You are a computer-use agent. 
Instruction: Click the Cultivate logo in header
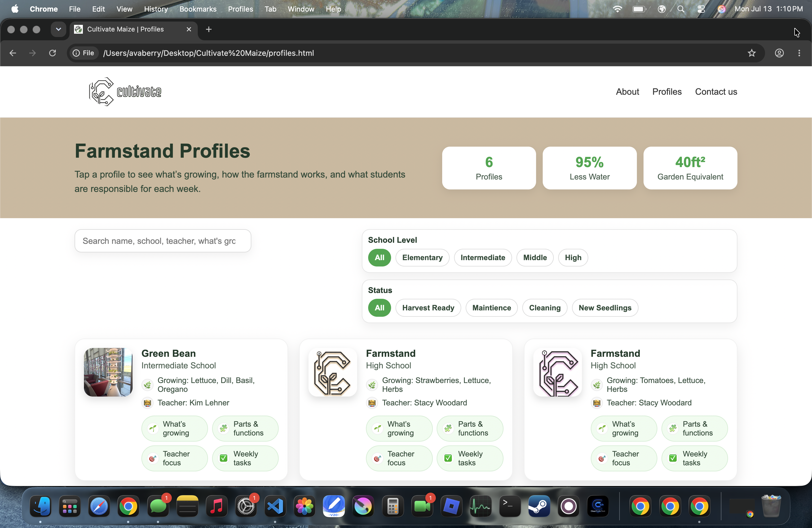pyautogui.click(x=125, y=91)
